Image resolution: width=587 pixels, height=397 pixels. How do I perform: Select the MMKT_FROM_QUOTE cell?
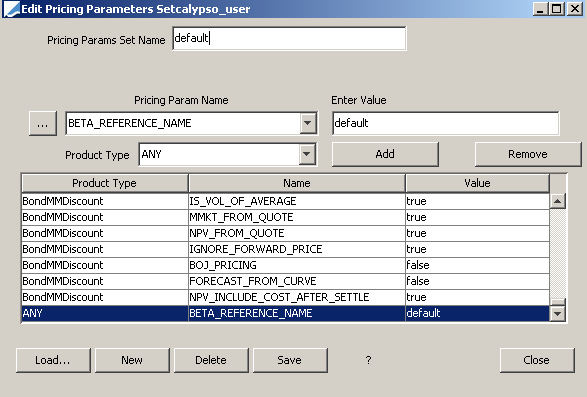coord(296,217)
